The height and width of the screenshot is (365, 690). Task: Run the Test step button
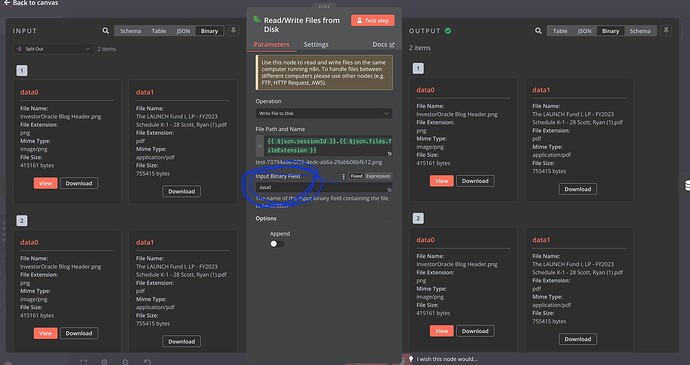tap(373, 20)
